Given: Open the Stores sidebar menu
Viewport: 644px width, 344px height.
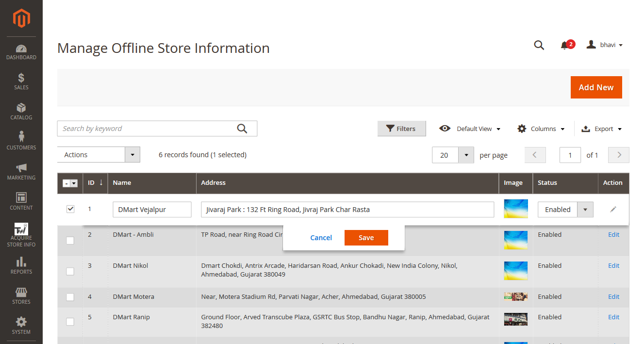Looking at the screenshot, I should pyautogui.click(x=21, y=296).
